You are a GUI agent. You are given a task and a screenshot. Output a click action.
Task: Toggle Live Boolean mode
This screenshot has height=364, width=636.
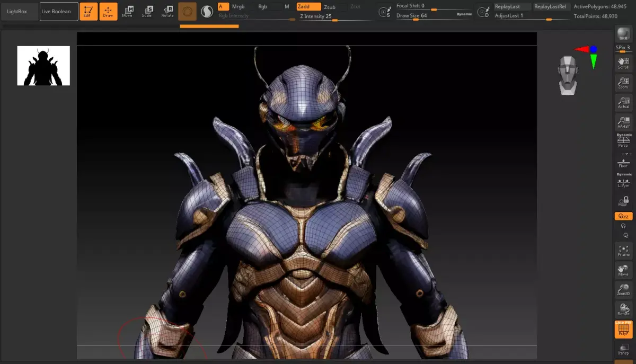coord(59,12)
